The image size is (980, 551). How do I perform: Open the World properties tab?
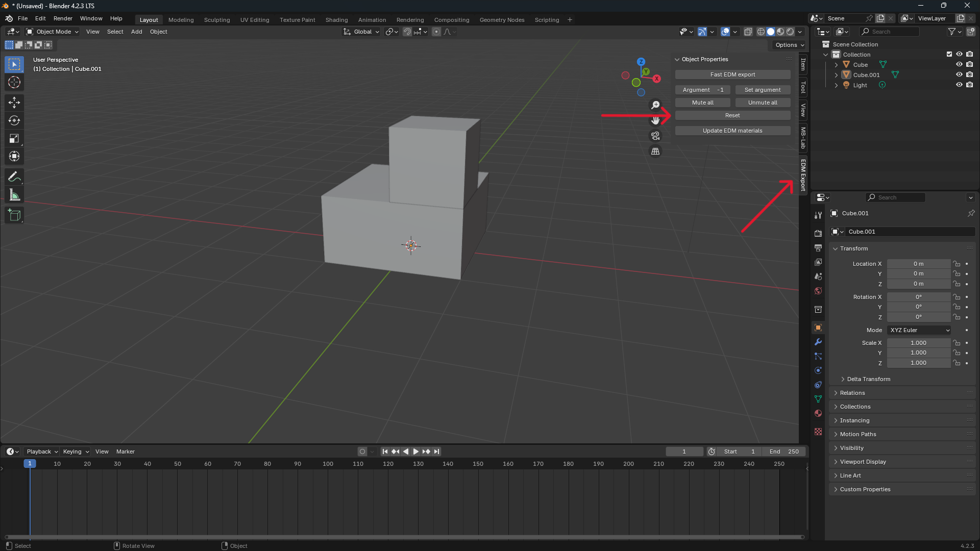[818, 291]
